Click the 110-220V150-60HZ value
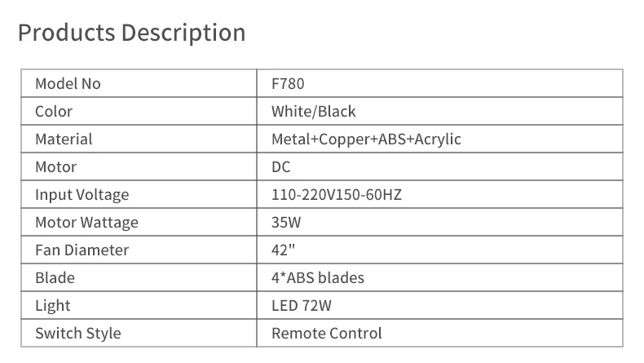This screenshot has height=363, width=644. pyautogui.click(x=337, y=194)
